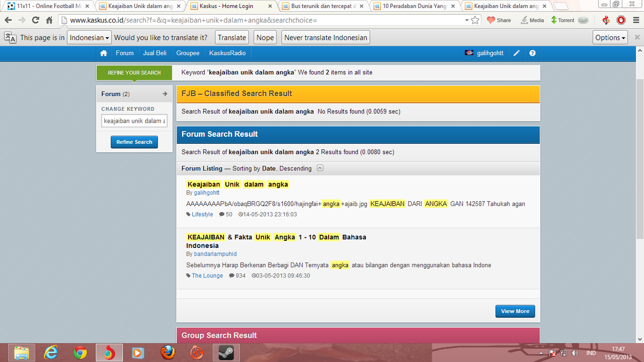
Task: Click the Nope button
Action: [265, 38]
